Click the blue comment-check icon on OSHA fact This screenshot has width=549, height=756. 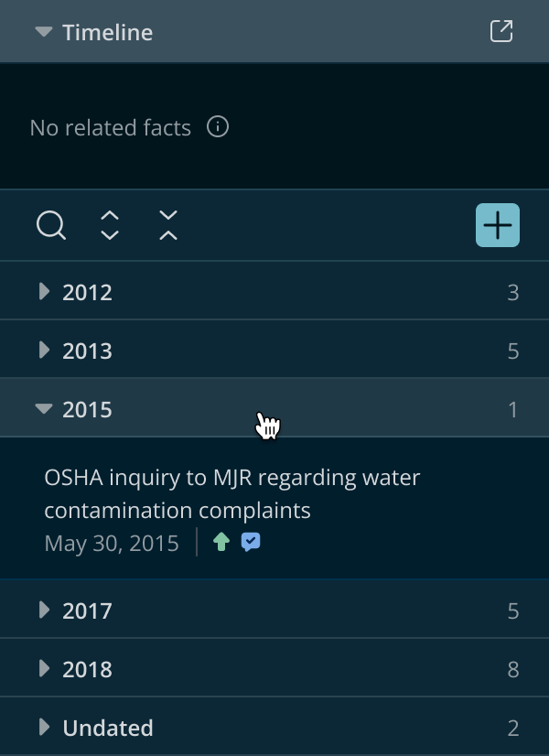pos(251,543)
